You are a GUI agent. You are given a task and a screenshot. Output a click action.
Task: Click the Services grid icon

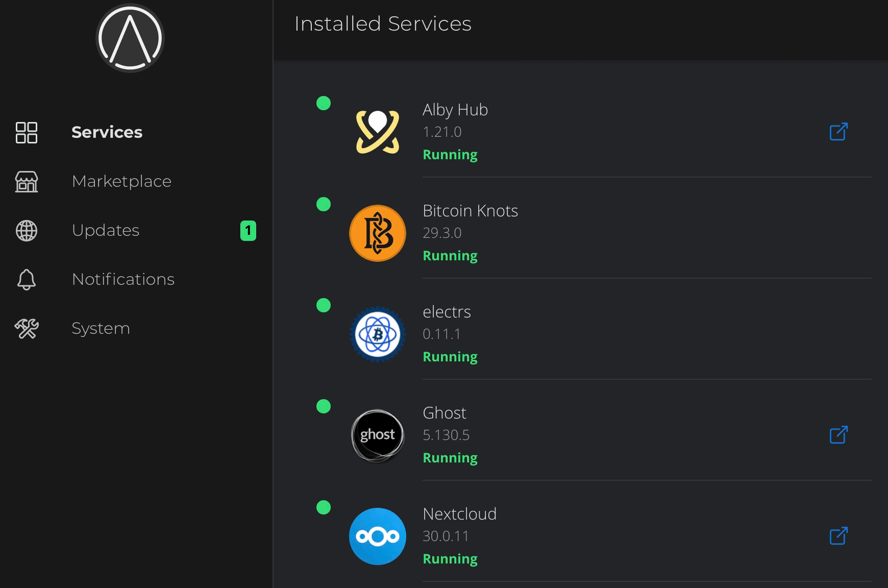click(x=27, y=132)
